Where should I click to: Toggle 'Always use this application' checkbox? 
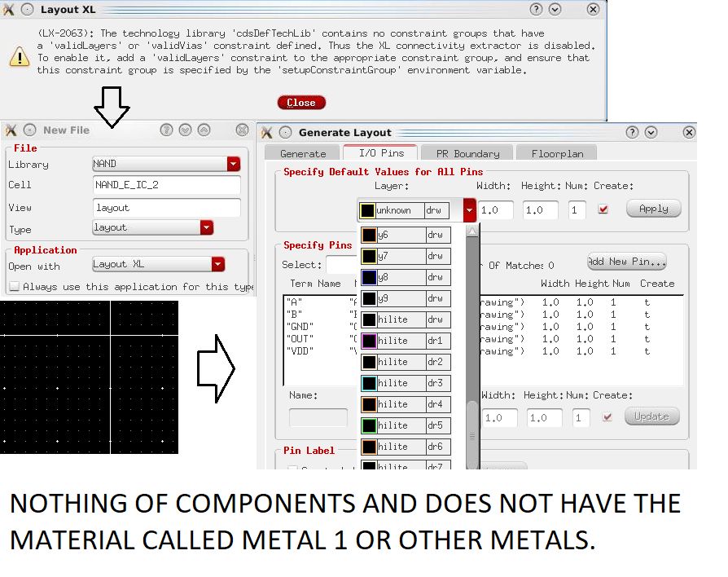pyautogui.click(x=15, y=286)
